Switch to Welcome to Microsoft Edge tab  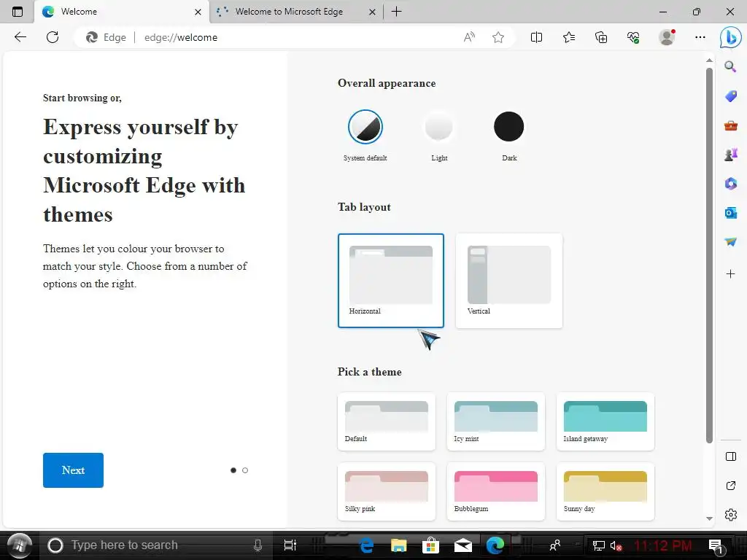289,12
